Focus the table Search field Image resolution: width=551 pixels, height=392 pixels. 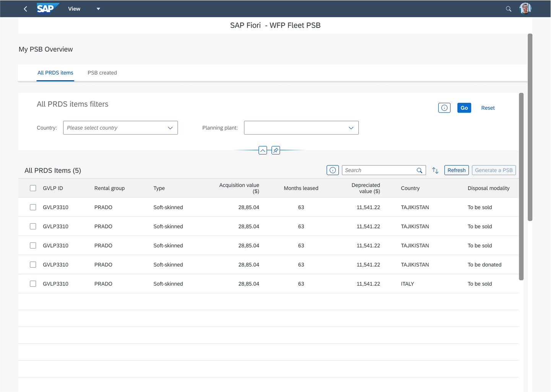(384, 170)
